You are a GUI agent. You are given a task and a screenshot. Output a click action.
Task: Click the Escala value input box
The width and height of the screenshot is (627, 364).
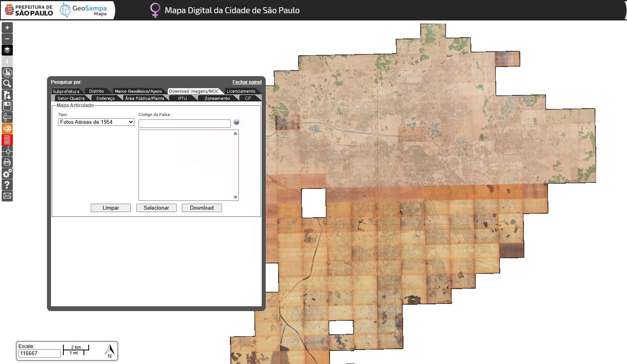tap(39, 353)
